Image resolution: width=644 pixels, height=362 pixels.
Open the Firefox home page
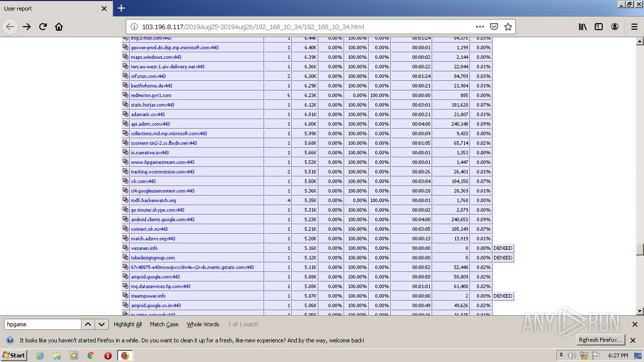tap(59, 27)
